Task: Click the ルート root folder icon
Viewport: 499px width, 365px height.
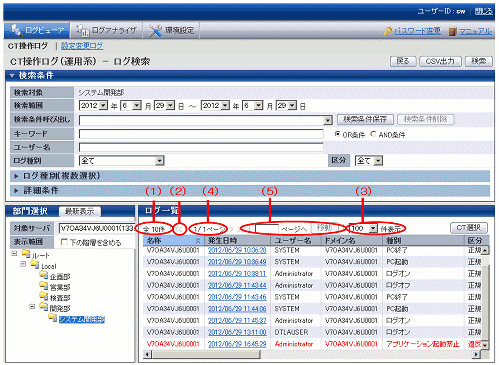Action: [26, 254]
